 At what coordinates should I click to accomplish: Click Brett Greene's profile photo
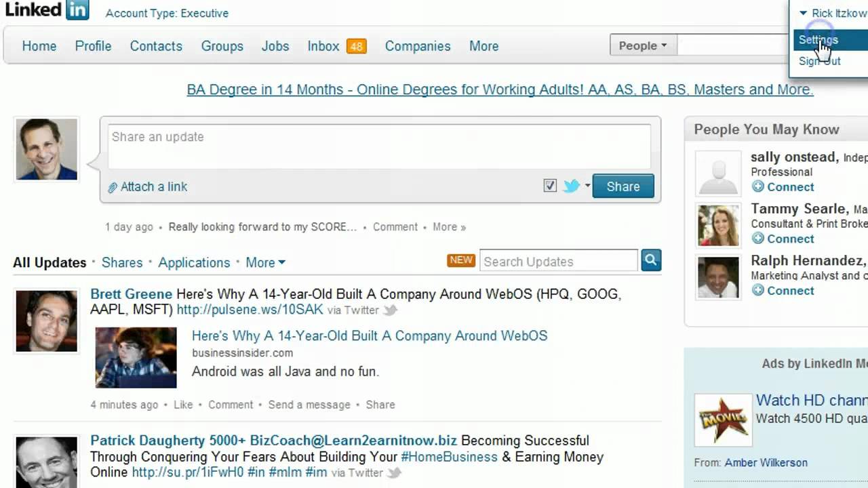point(47,321)
